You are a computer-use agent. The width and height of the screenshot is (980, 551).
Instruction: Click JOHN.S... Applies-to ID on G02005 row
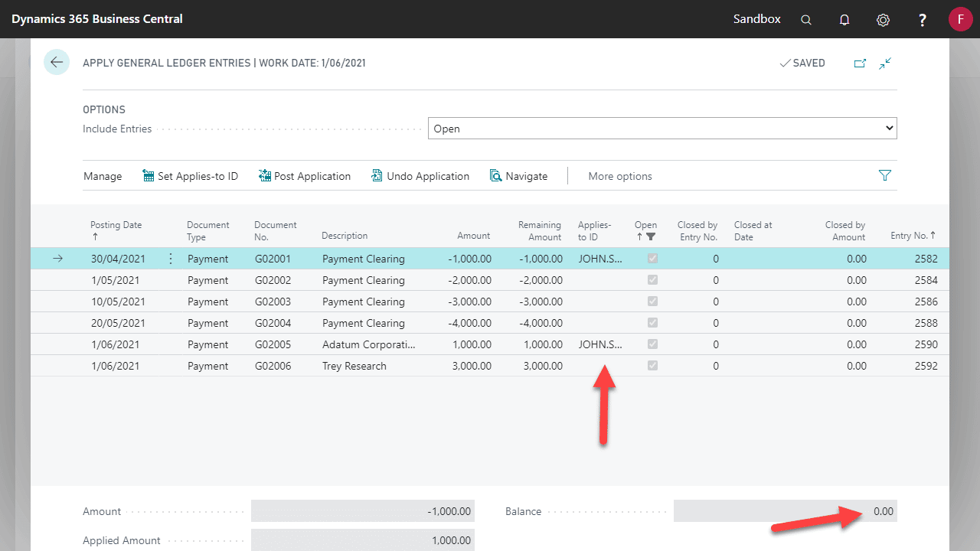[x=600, y=344]
